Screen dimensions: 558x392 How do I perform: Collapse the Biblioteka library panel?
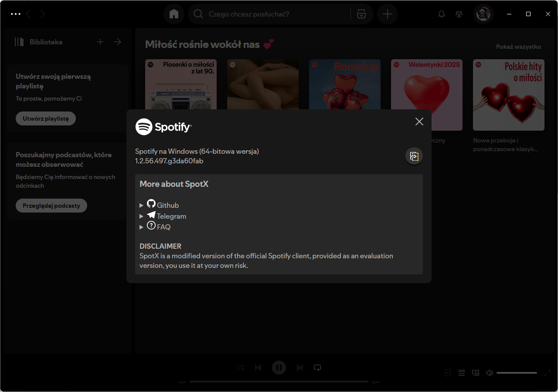click(x=38, y=42)
